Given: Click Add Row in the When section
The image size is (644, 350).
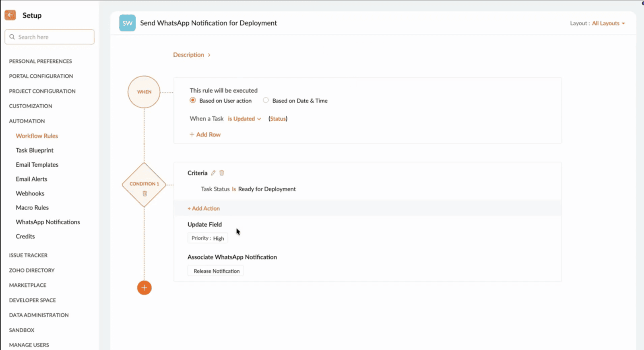Looking at the screenshot, I should coord(205,135).
